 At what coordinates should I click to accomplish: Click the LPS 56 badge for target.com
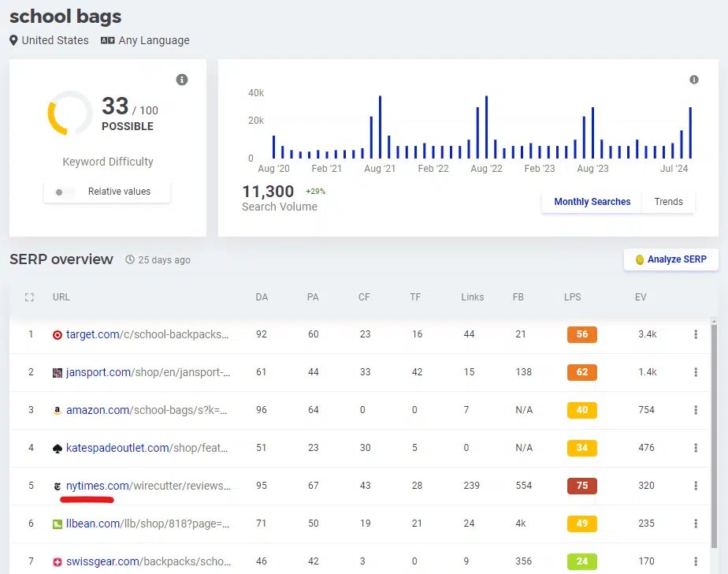pyautogui.click(x=581, y=334)
